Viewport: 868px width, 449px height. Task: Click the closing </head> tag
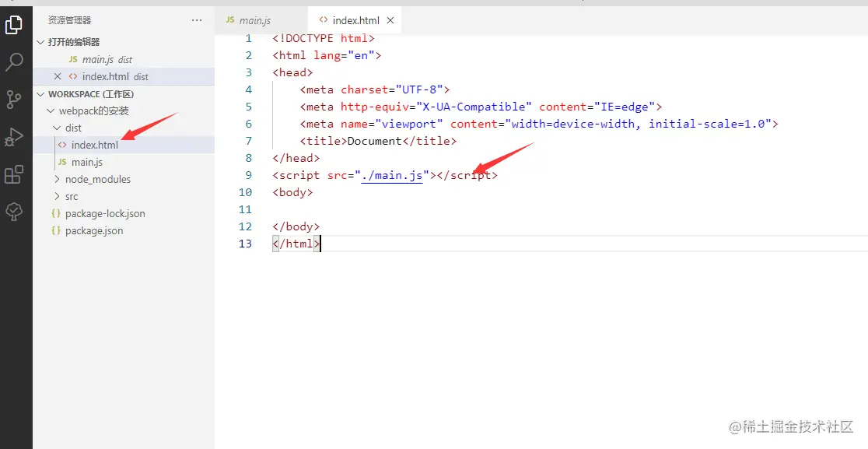[296, 158]
